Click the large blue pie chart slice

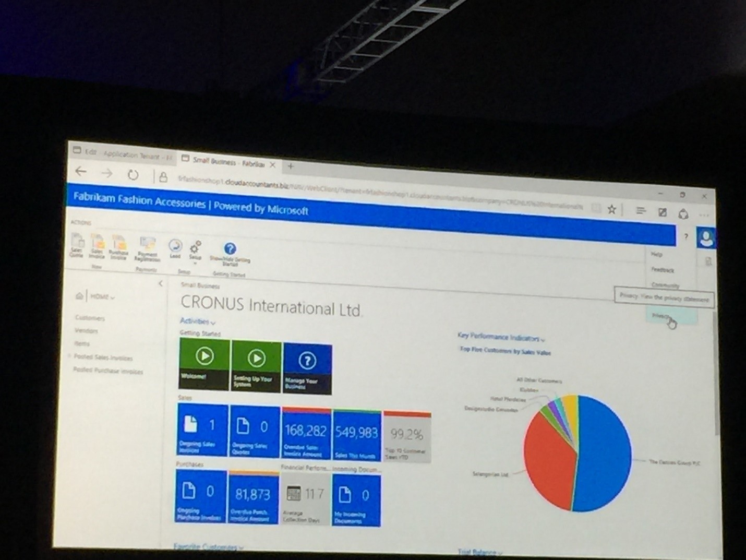click(x=604, y=453)
